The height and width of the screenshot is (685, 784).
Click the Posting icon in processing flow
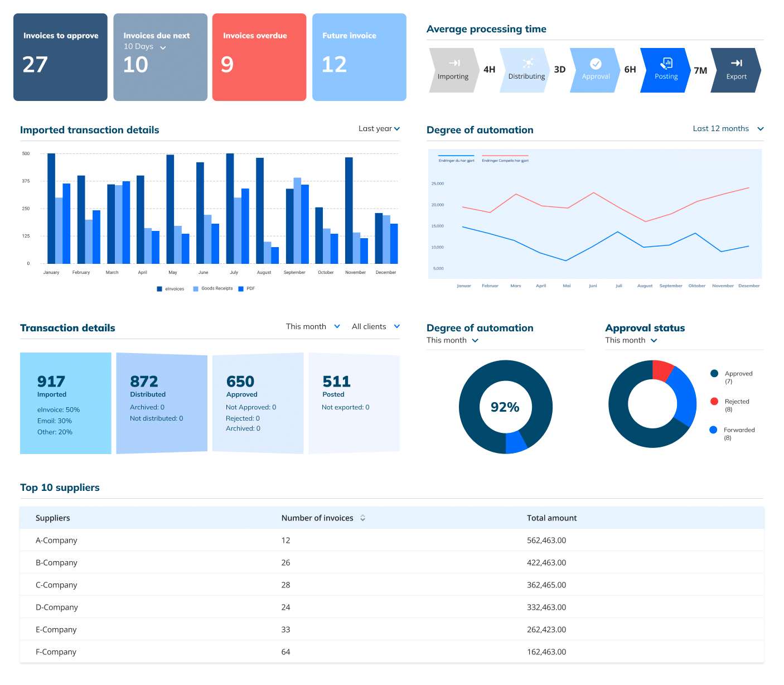tap(666, 63)
